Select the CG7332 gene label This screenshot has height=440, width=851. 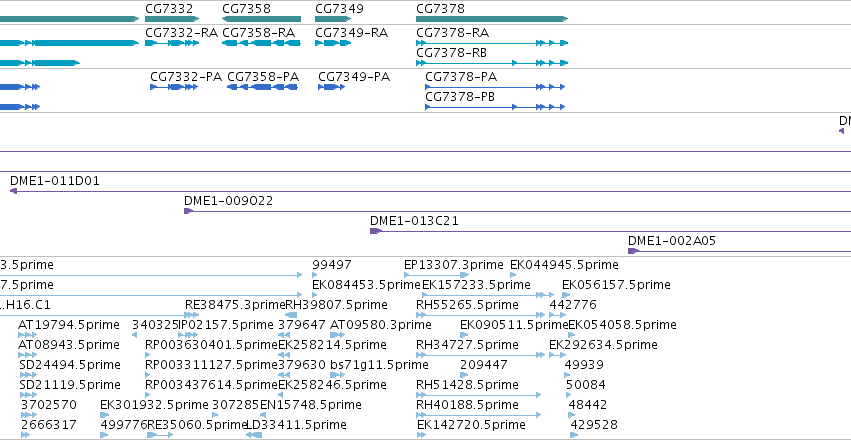pos(169,9)
